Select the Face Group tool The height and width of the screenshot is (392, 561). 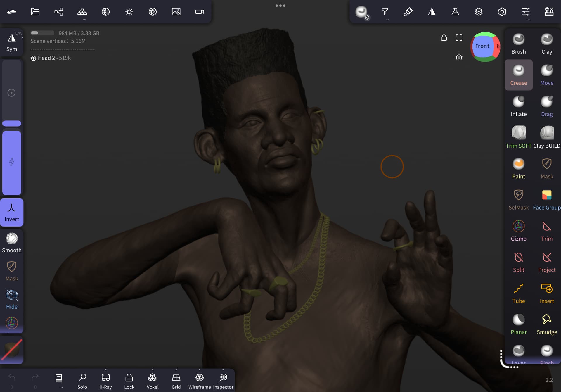click(x=546, y=200)
